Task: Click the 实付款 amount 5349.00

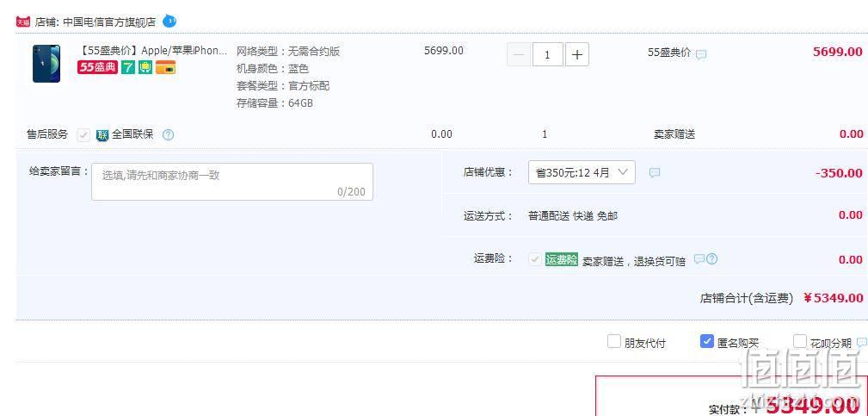Action: point(811,407)
